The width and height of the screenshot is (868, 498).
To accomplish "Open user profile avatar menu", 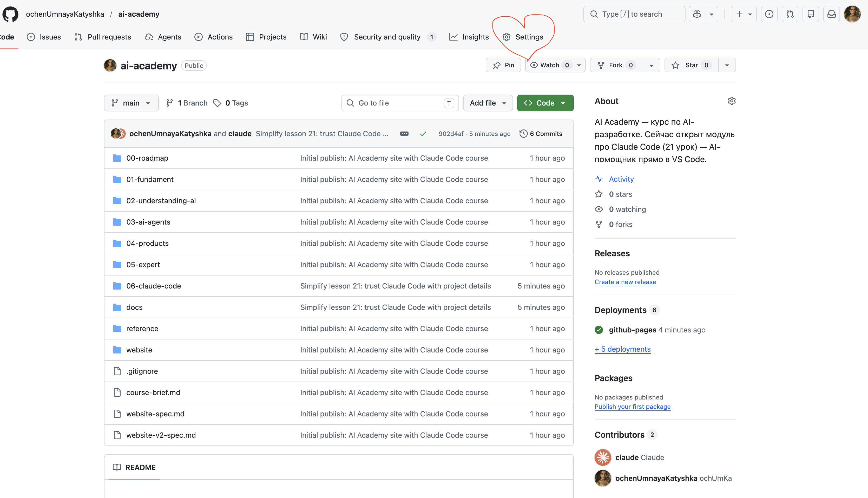I will tap(853, 14).
